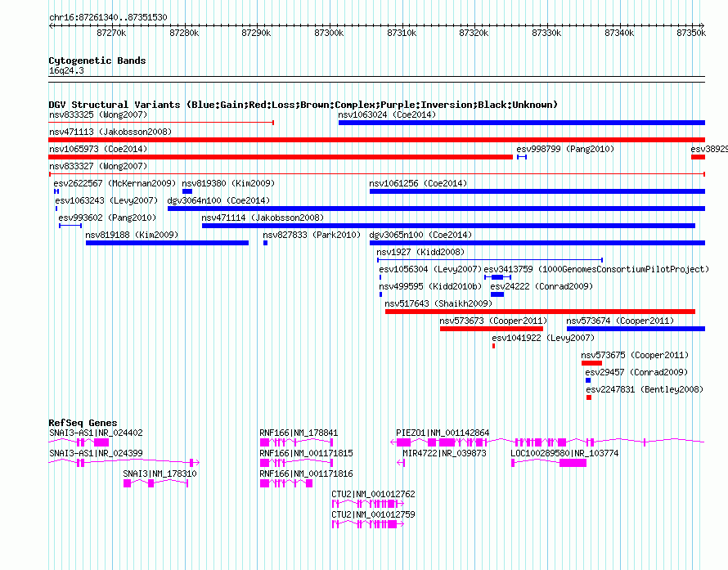This screenshot has height=570, width=728.
Task: Click the DGV Structural Variants track title
Action: pos(303,105)
